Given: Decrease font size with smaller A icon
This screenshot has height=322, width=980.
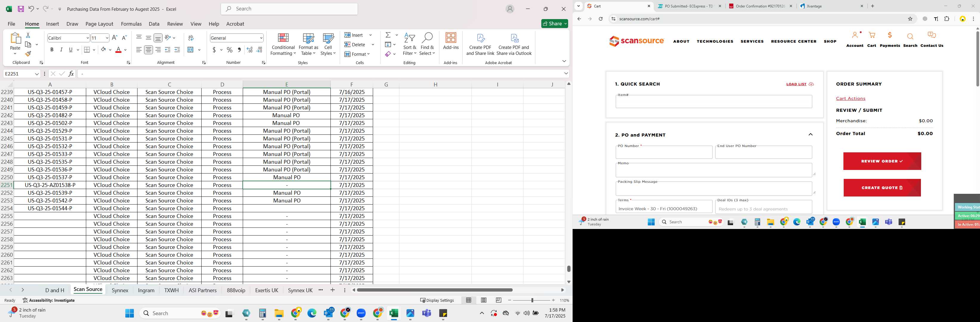Looking at the screenshot, I should tap(124, 38).
